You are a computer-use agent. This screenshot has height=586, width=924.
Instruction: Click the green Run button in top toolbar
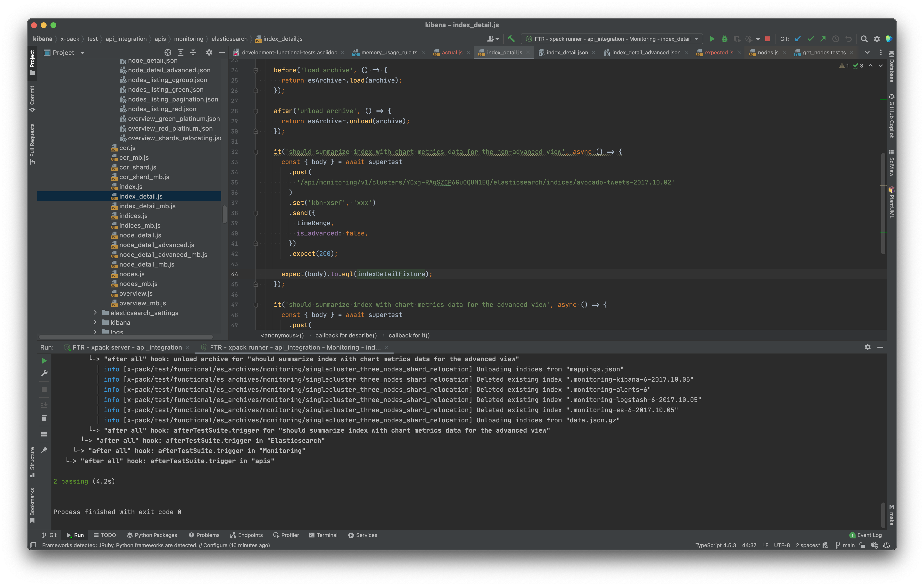(x=712, y=39)
